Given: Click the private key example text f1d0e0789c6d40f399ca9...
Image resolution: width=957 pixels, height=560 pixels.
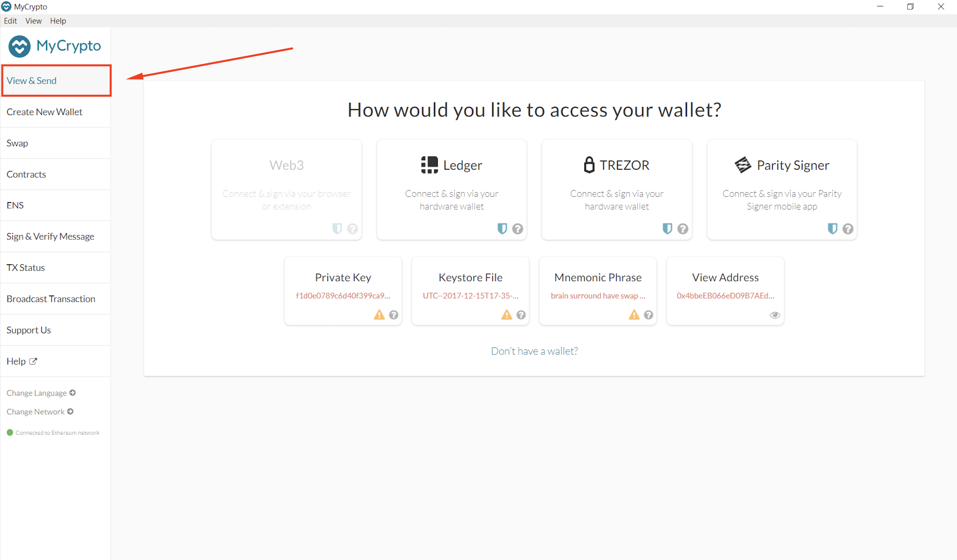Looking at the screenshot, I should click(x=343, y=296).
